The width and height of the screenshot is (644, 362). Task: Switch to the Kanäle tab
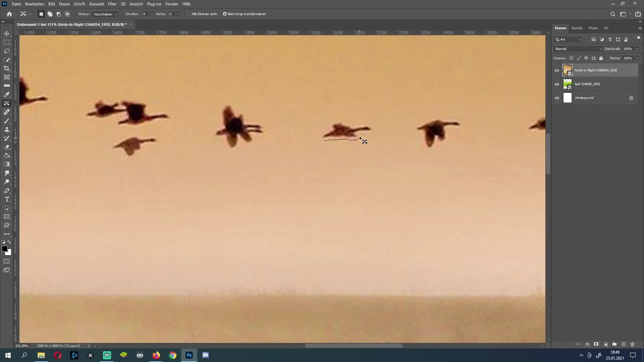(x=577, y=28)
